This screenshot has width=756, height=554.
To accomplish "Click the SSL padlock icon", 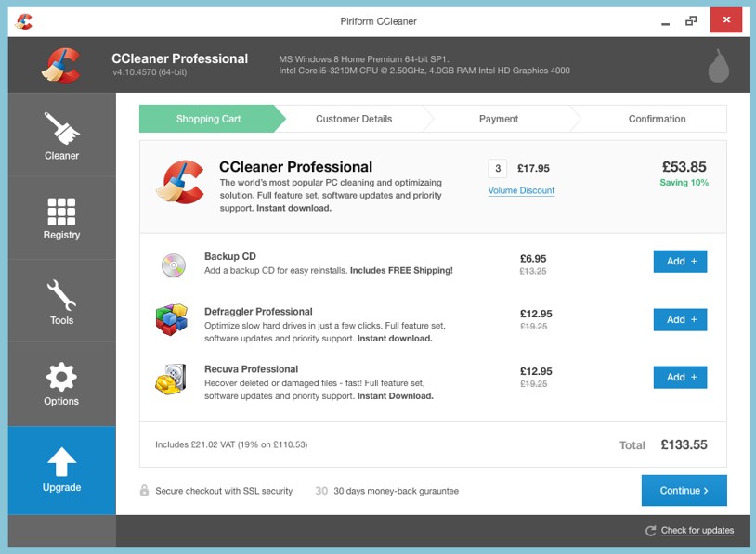I will point(144,490).
